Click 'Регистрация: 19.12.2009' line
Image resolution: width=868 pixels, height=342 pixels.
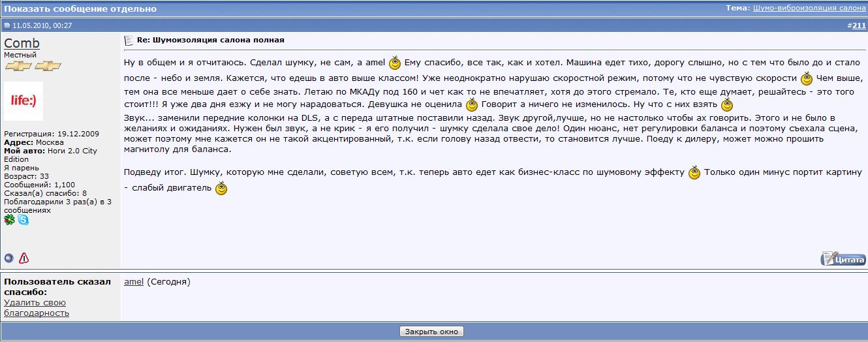[52, 134]
